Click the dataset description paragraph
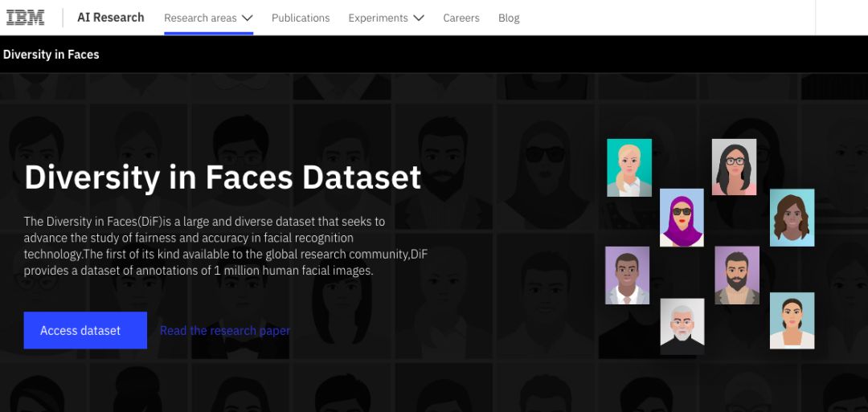The height and width of the screenshot is (412, 868). tap(226, 246)
